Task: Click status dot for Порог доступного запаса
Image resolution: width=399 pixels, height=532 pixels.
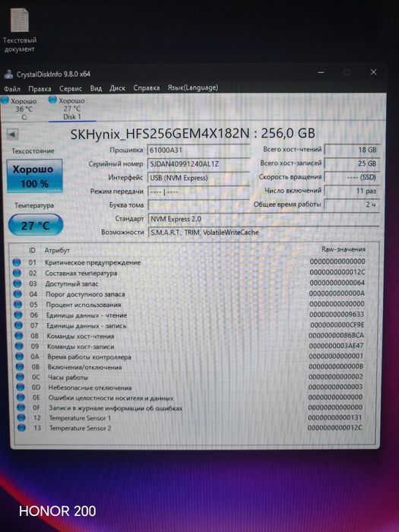Action: (x=17, y=294)
